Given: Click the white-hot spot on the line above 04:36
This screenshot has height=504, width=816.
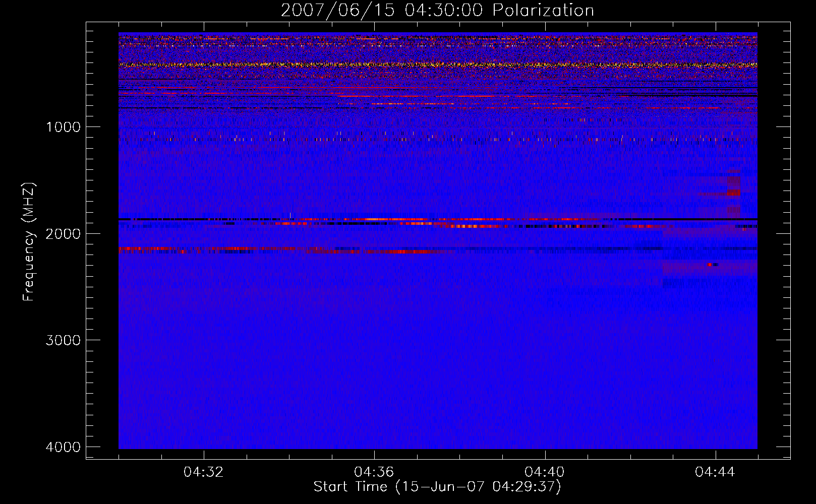Looking at the screenshot, I should pyautogui.click(x=374, y=219).
